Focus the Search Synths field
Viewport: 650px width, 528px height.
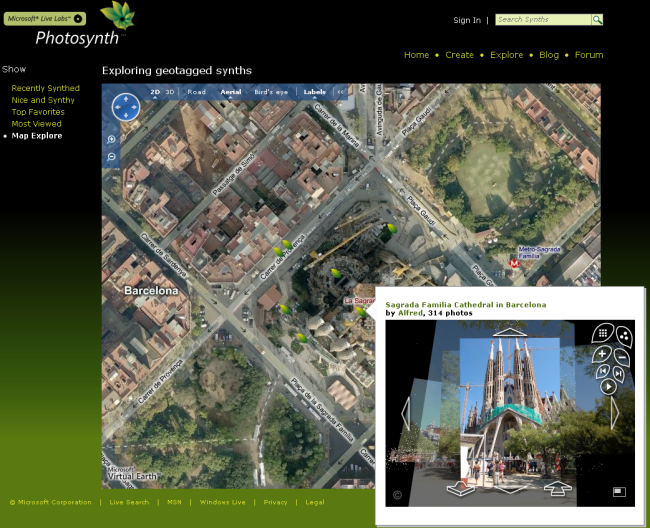(x=543, y=19)
